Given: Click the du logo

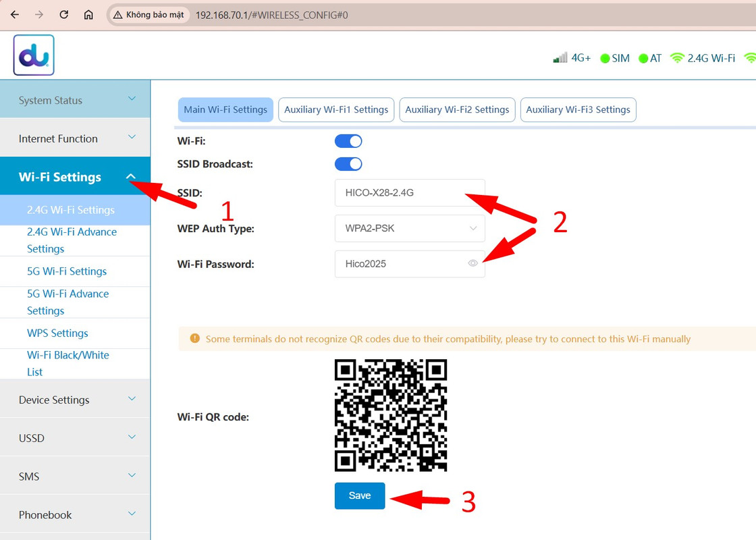Looking at the screenshot, I should click(x=34, y=55).
